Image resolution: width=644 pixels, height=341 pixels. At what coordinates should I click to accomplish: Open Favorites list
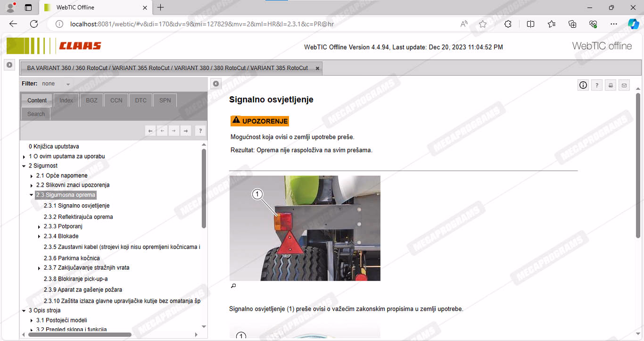(x=552, y=24)
